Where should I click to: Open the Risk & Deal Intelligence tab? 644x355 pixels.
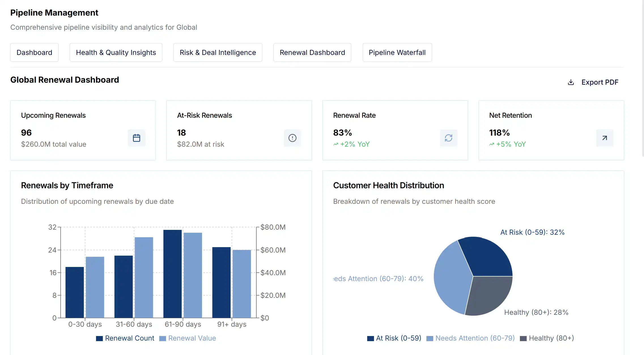click(x=218, y=52)
